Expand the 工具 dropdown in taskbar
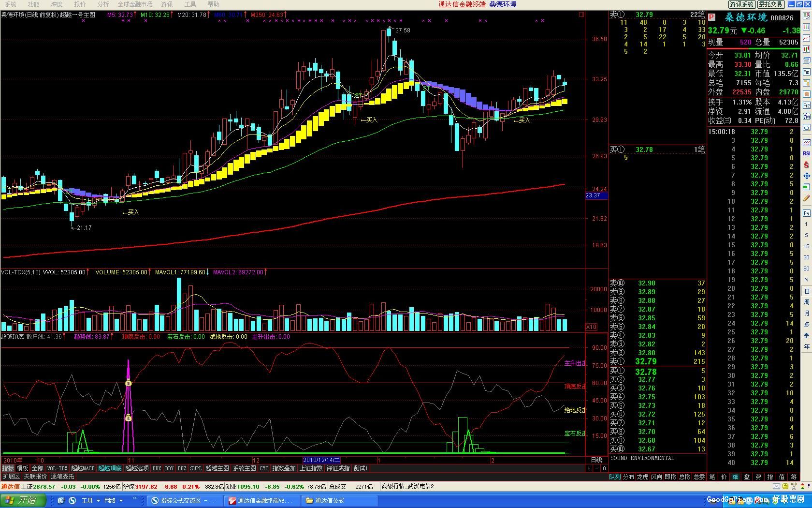This screenshot has width=812, height=508. 91,500
